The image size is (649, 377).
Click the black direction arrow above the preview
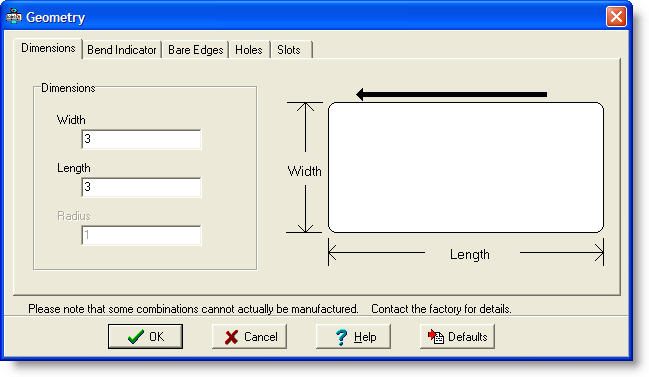(x=452, y=94)
